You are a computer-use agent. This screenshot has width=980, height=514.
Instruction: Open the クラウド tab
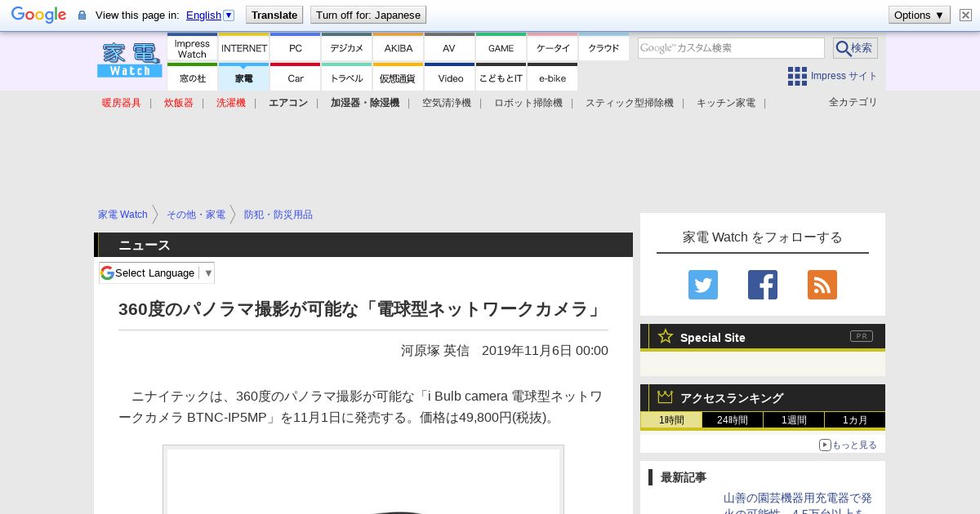coord(604,48)
